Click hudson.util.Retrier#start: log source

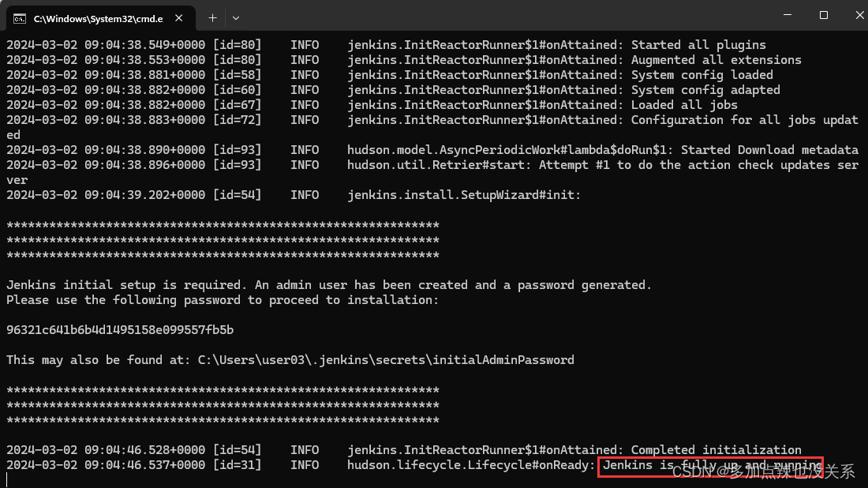pyautogui.click(x=440, y=165)
